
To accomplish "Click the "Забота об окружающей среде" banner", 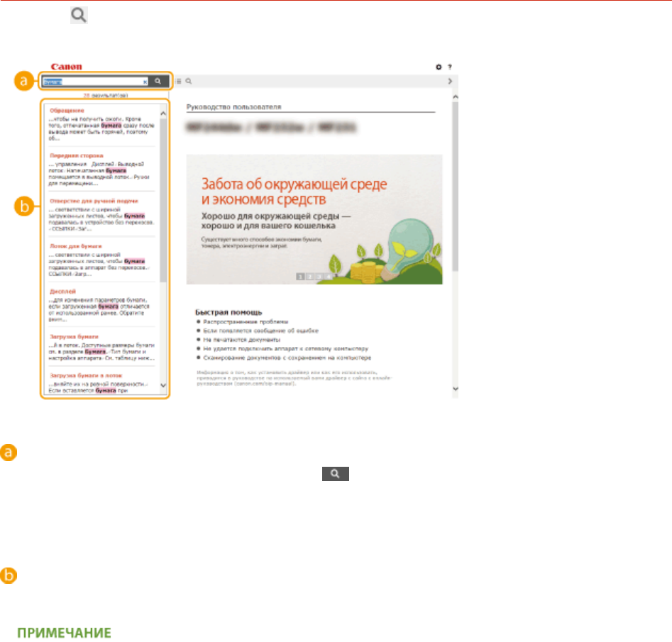I will click(x=314, y=219).
